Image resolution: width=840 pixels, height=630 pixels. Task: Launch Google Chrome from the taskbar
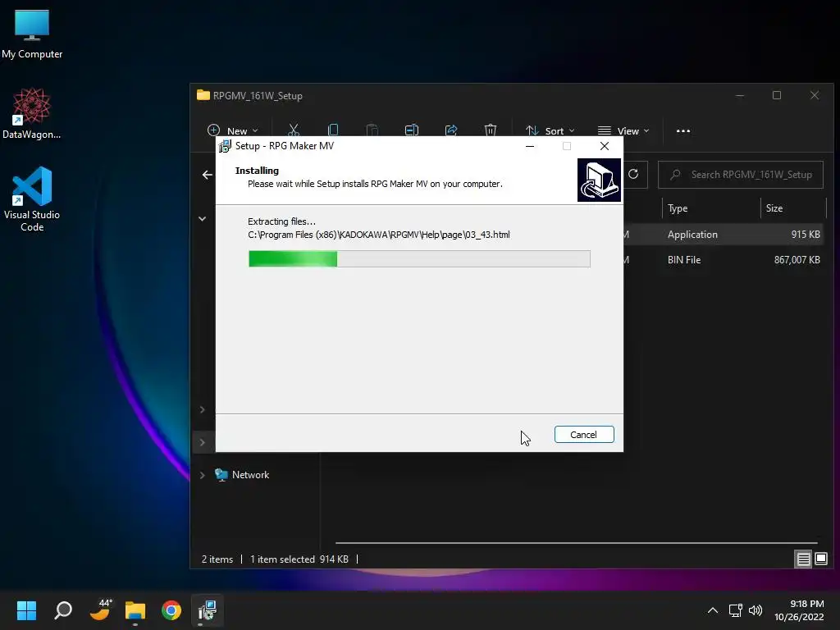point(171,610)
